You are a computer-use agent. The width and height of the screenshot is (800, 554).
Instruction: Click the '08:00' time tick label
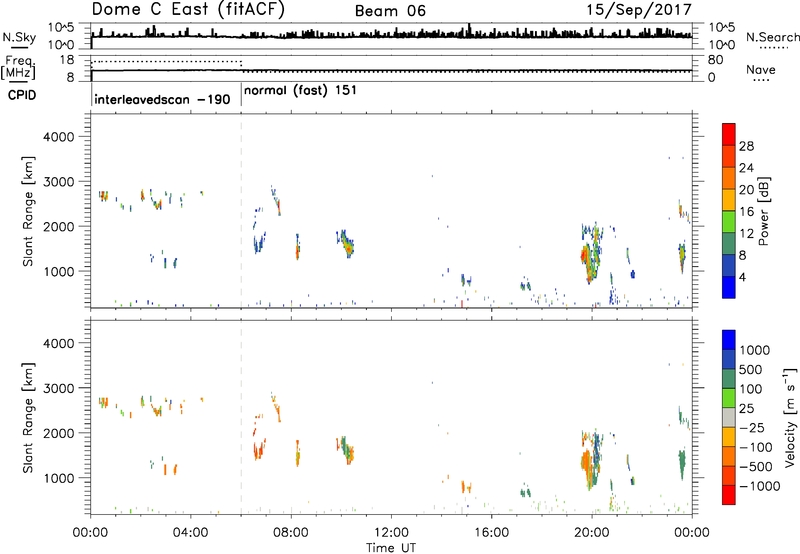coord(291,533)
